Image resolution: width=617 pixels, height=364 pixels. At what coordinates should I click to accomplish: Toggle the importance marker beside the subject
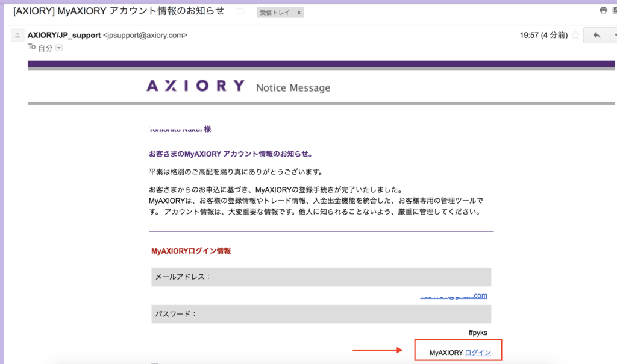(x=240, y=12)
